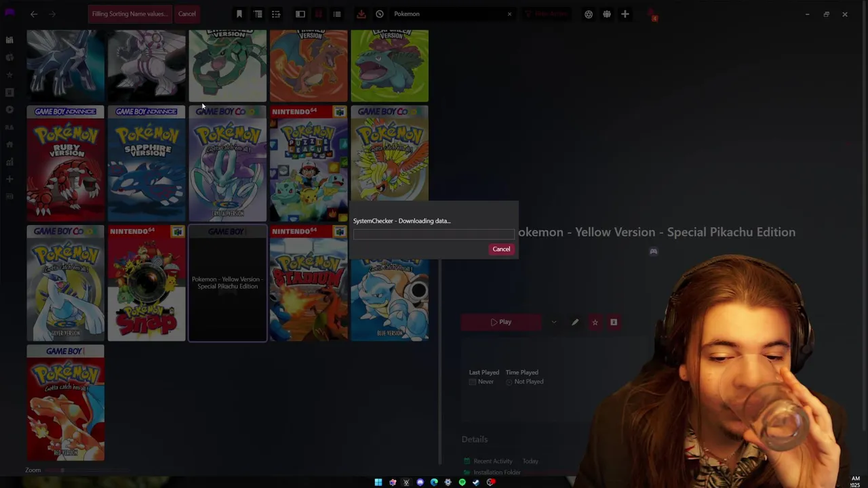Open the play circle sidebar icon

9,109
